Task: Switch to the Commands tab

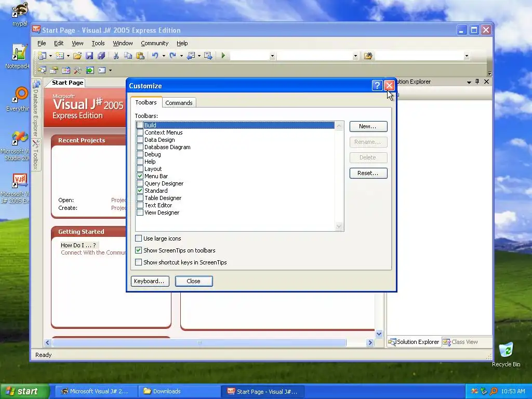Action: pyautogui.click(x=179, y=103)
